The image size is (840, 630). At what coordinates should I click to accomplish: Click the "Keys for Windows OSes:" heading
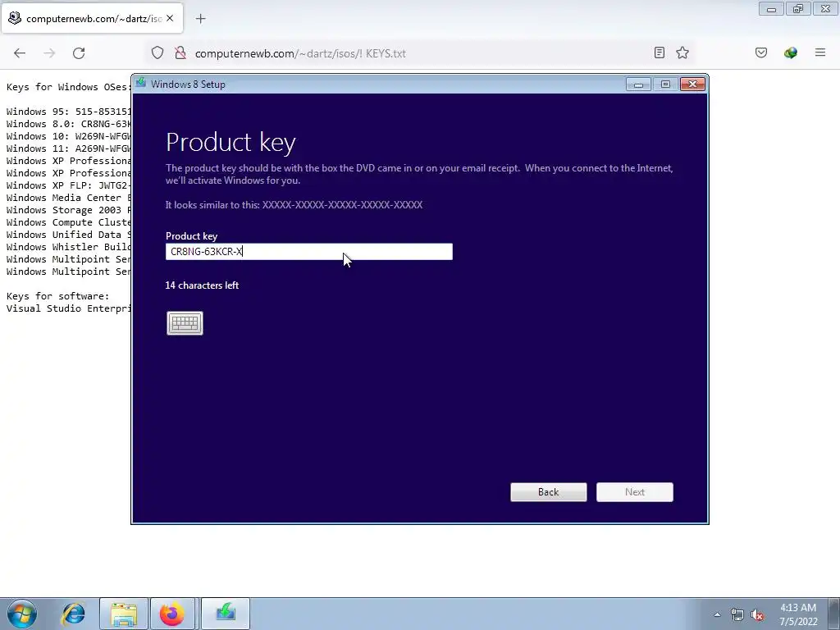(x=69, y=87)
